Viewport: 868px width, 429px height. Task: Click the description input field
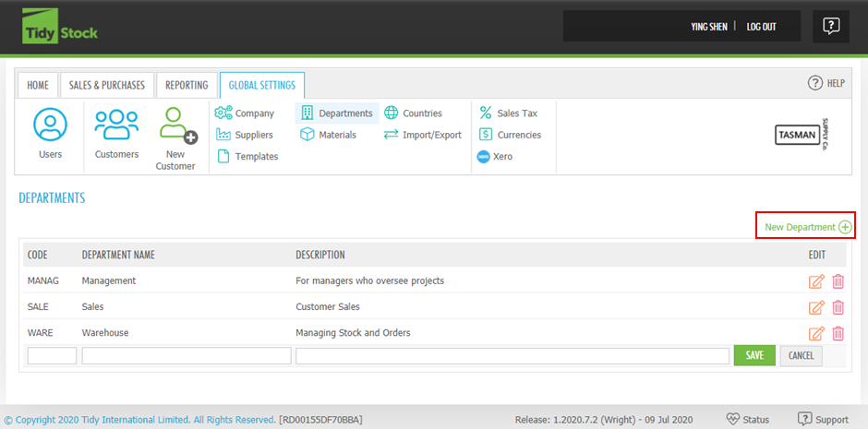pyautogui.click(x=512, y=356)
